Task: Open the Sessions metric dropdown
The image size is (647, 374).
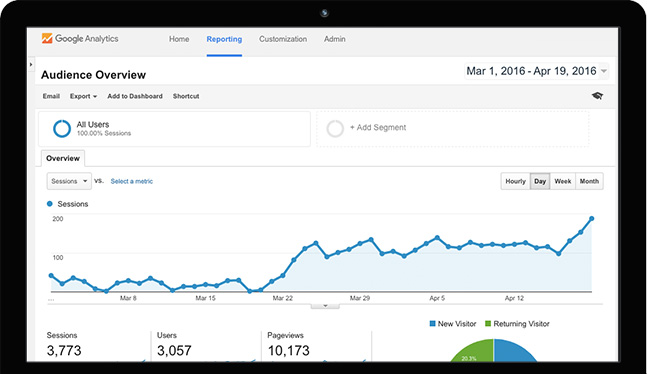Action: (x=69, y=181)
